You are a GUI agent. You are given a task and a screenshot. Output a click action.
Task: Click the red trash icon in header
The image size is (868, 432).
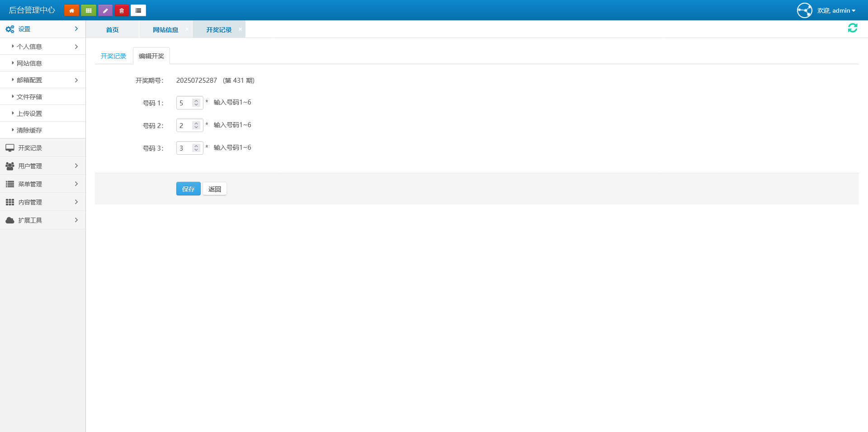coord(122,10)
